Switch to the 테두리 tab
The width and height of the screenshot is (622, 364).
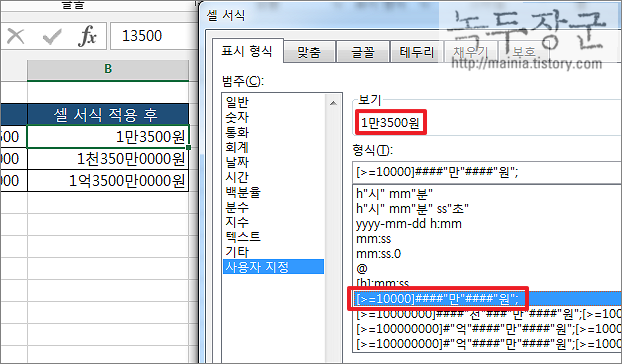coord(417,52)
